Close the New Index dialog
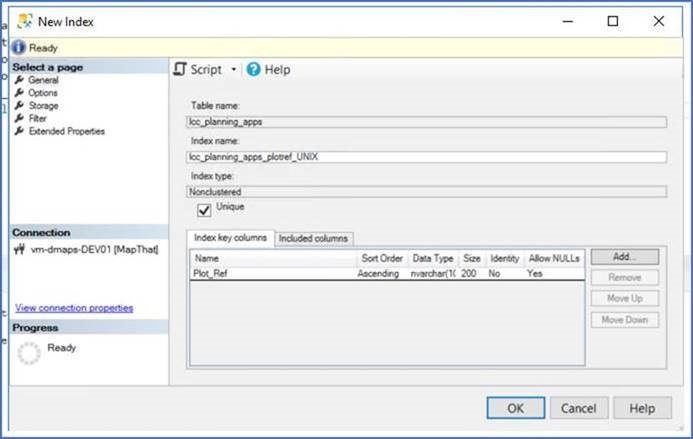 point(659,21)
